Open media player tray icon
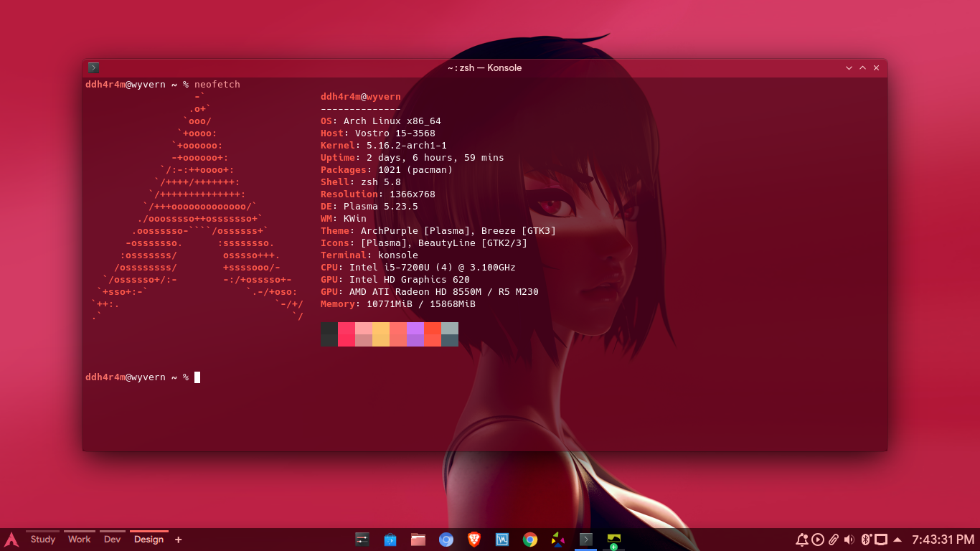The width and height of the screenshot is (980, 551). pyautogui.click(x=818, y=540)
